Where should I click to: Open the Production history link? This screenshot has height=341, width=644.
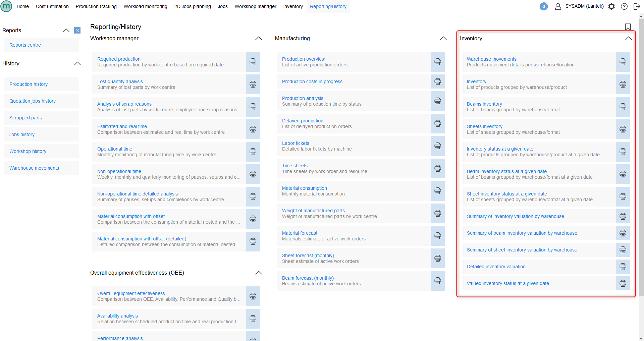pos(29,84)
